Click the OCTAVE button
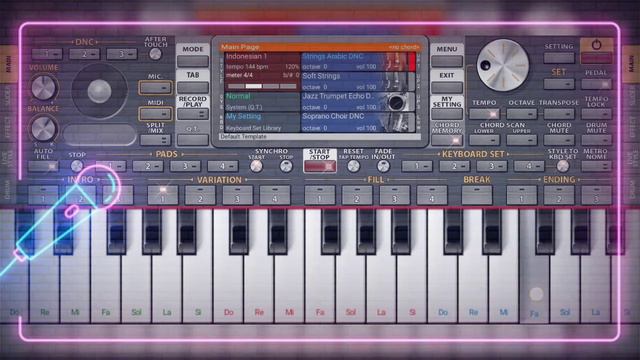The width and height of the screenshot is (640, 360). [522, 114]
